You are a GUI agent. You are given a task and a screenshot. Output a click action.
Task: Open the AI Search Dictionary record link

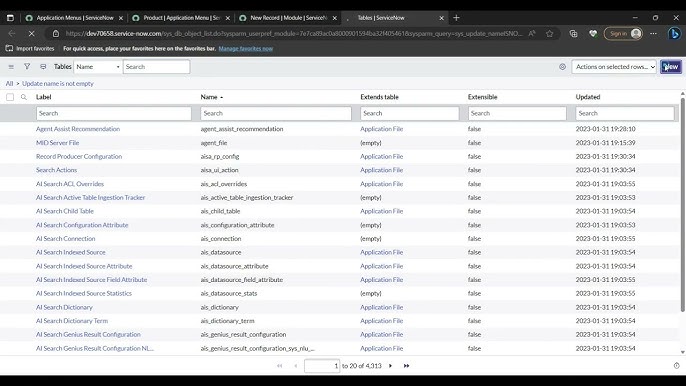point(64,307)
